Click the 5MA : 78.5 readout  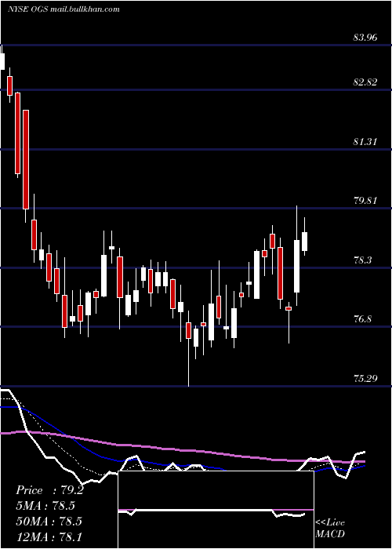click(x=45, y=506)
